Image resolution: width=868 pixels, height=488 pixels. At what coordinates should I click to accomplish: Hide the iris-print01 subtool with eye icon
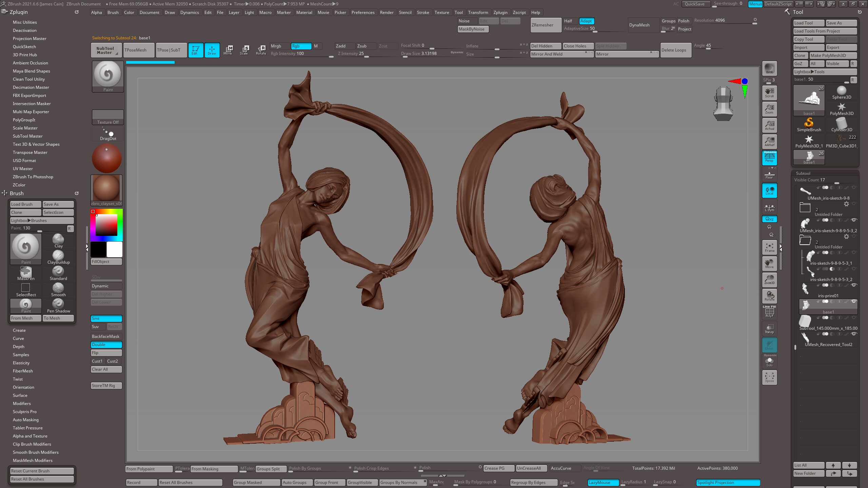(854, 285)
